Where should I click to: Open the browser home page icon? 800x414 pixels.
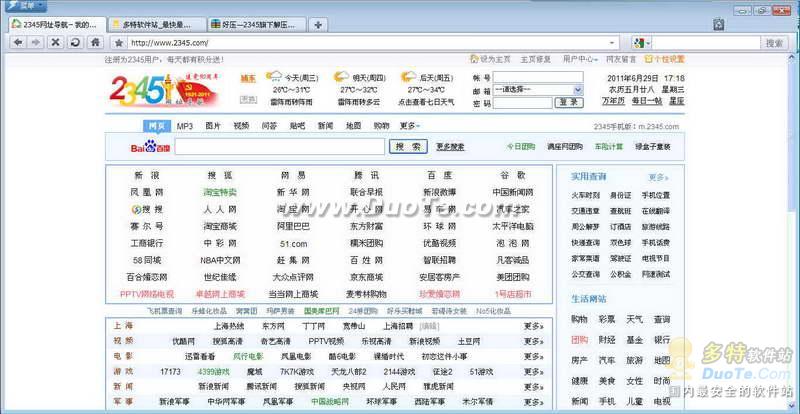coord(95,43)
